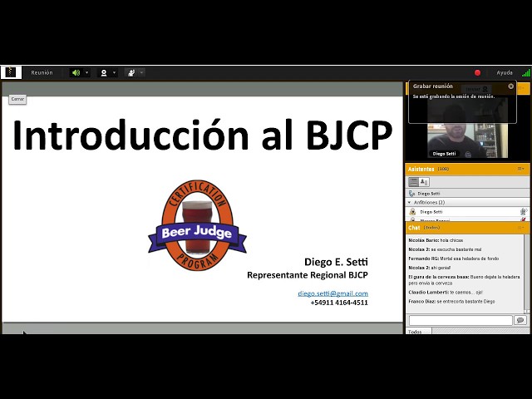532x399 pixels.
Task: Select host Diego Setti in attendee list
Action: [467, 212]
